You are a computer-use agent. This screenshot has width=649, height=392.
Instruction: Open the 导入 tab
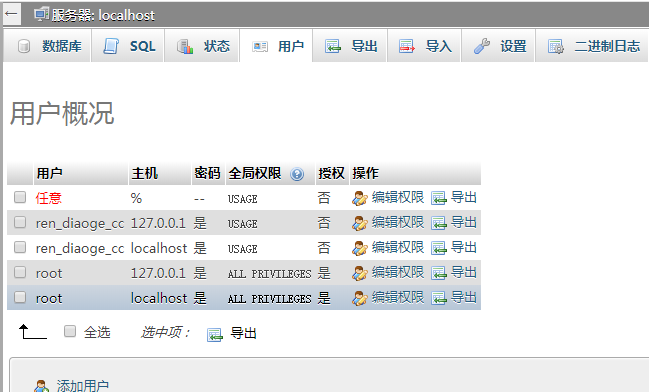tap(424, 46)
